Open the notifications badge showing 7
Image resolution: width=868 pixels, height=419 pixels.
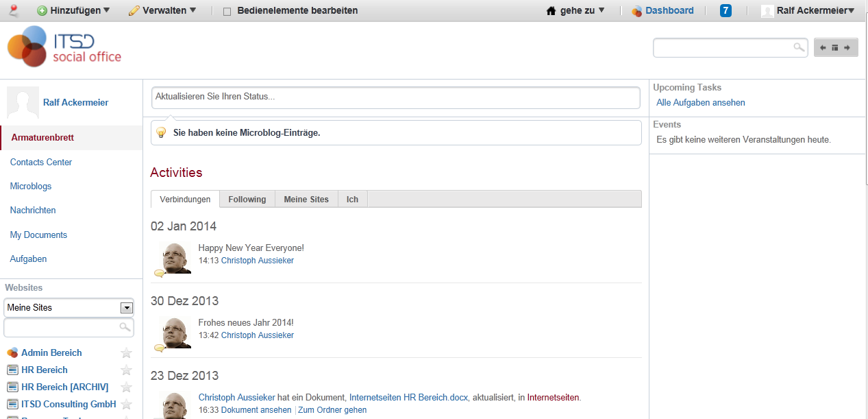[x=726, y=10]
